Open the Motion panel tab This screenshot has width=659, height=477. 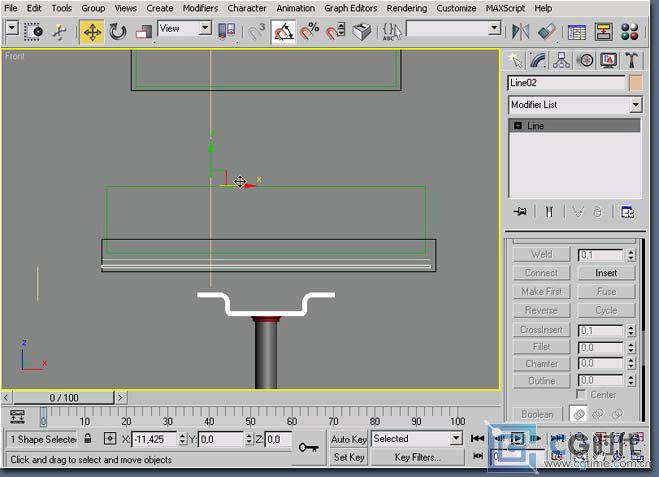[585, 60]
